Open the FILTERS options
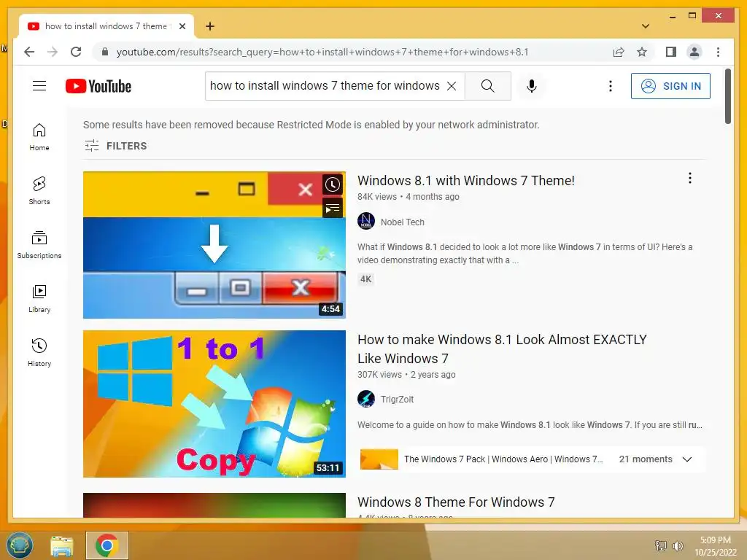The width and height of the screenshot is (747, 560). (x=116, y=146)
